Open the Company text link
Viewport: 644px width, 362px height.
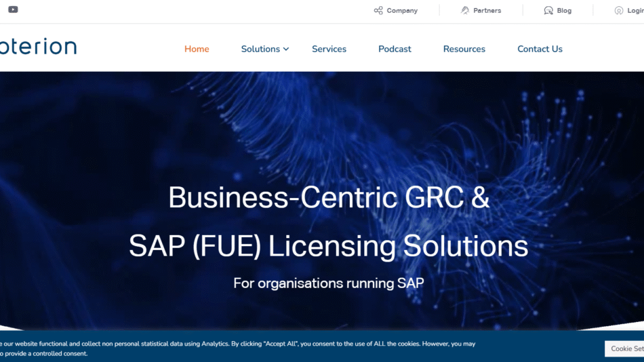coord(402,11)
